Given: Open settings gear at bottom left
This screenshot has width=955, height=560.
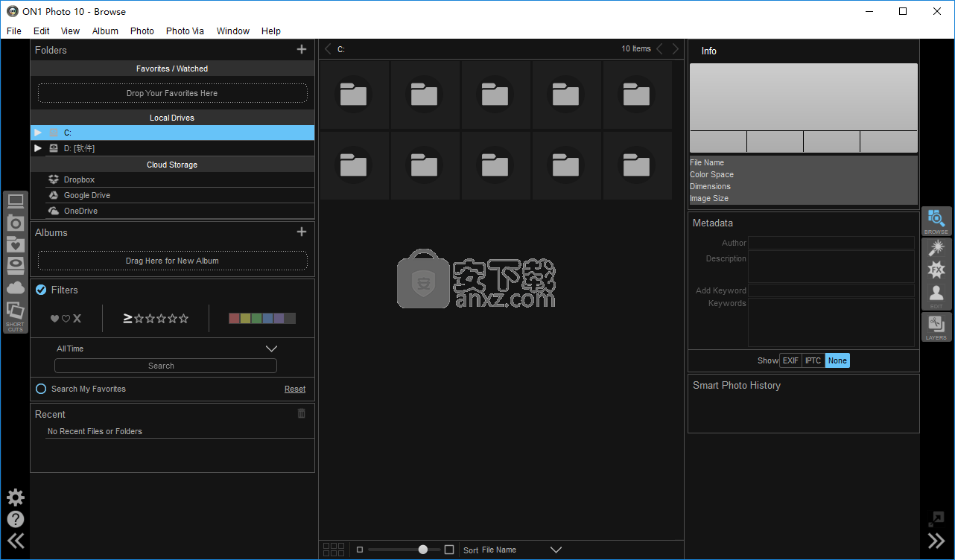Looking at the screenshot, I should point(16,497).
